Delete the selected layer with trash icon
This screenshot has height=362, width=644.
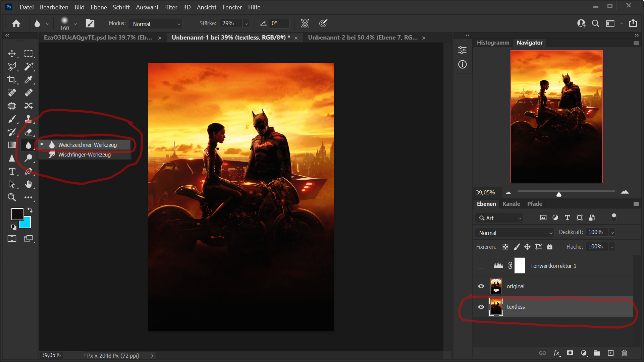click(624, 353)
